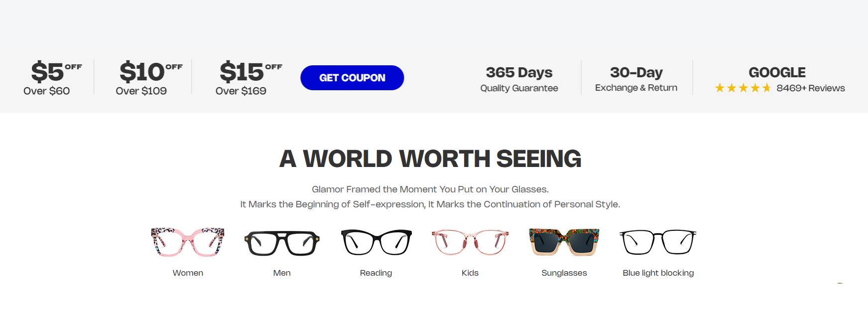Select the black Men glasses image
868x328 pixels.
pos(282,243)
